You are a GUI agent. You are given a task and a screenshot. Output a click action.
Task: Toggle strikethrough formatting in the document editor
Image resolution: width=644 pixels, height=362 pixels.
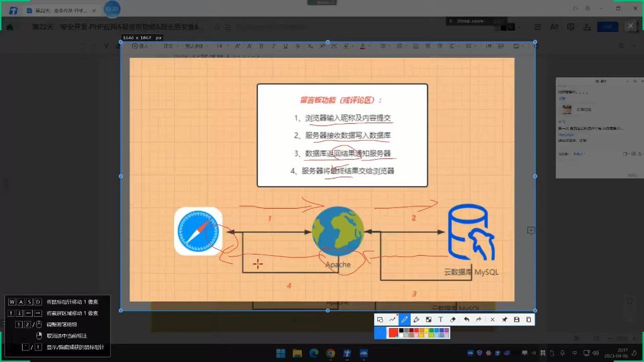pos(297,47)
